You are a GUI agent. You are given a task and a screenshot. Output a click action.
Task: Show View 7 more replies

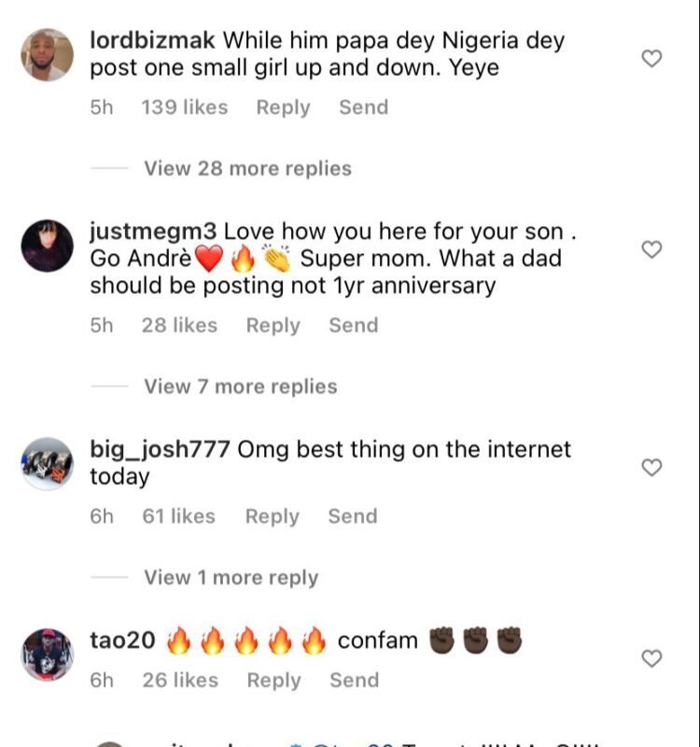[x=240, y=387]
